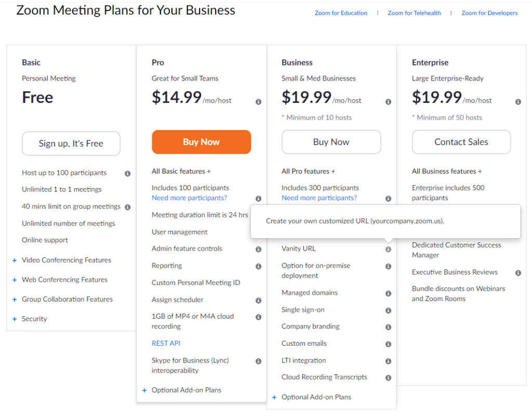
Task: Click All Pro features + heading
Action: click(x=309, y=171)
